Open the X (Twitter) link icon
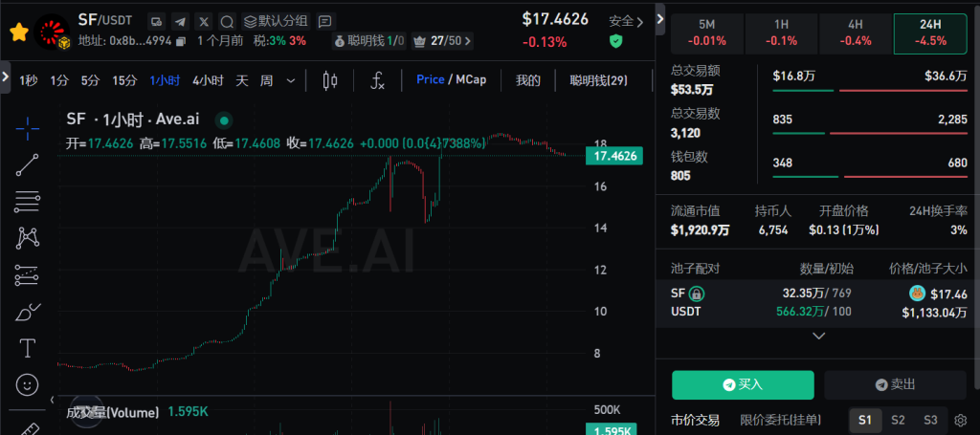Image resolution: width=980 pixels, height=435 pixels. coord(203,20)
